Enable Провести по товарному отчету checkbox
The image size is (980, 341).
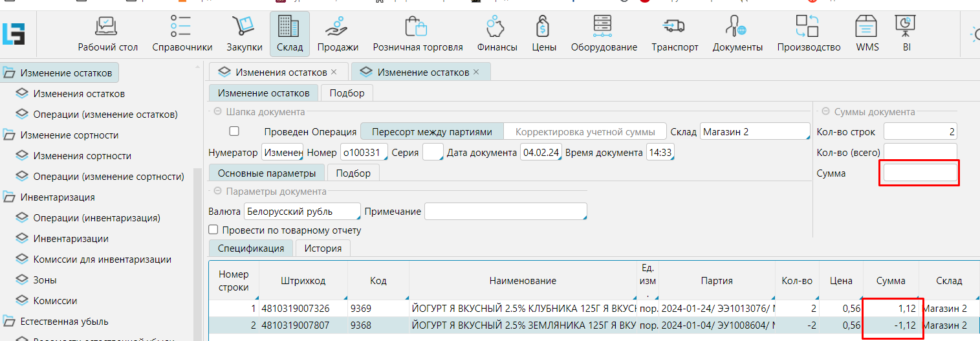tap(213, 230)
